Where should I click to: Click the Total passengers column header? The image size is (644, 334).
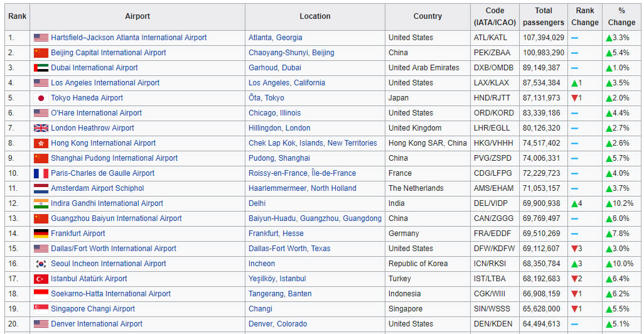pyautogui.click(x=543, y=16)
